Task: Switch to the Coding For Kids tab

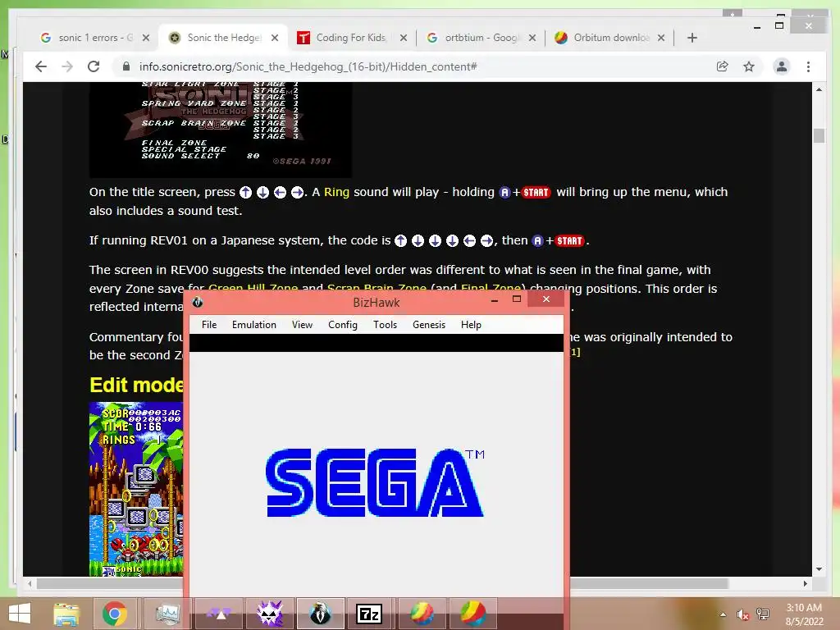Action: tap(350, 38)
